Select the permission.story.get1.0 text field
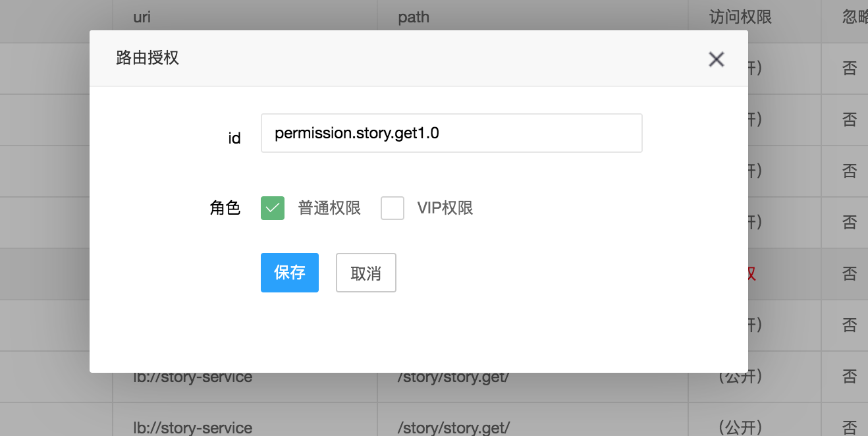 (452, 133)
